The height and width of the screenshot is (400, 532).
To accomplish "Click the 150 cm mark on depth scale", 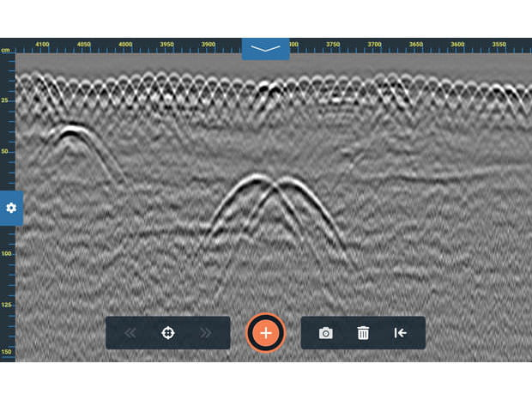I will click(x=7, y=352).
